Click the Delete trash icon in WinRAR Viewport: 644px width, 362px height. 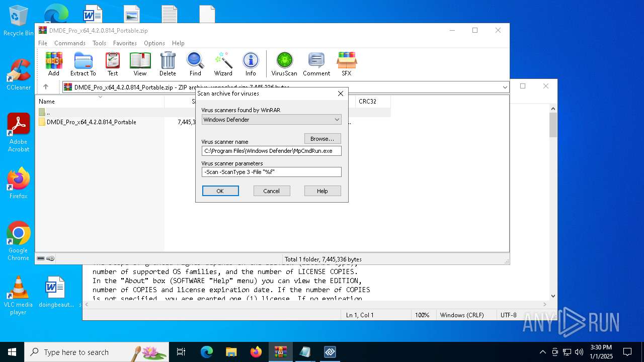(168, 64)
